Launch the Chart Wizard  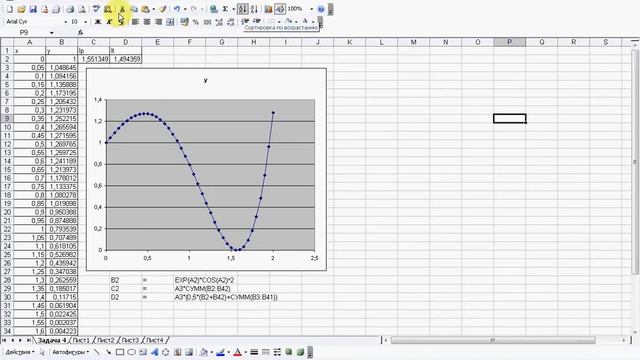point(269,9)
